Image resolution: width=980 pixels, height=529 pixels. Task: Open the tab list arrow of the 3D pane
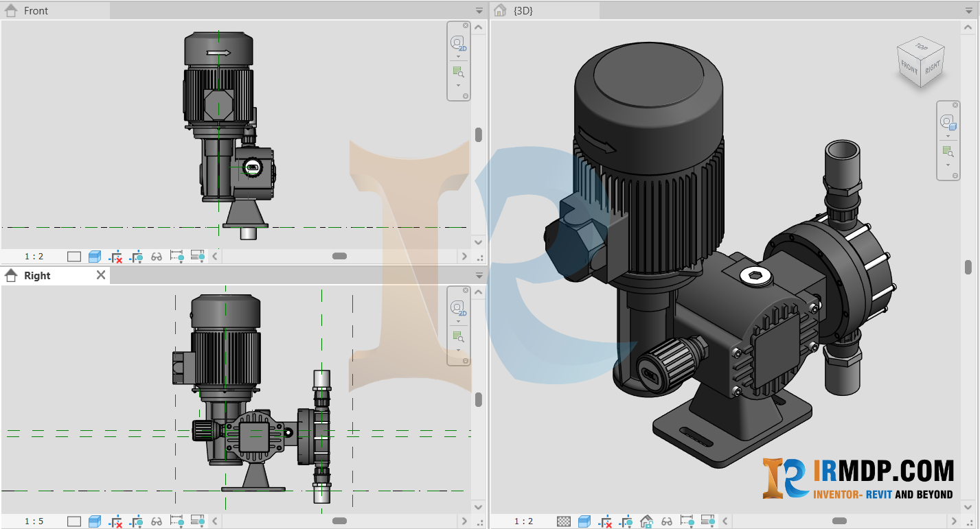(969, 11)
